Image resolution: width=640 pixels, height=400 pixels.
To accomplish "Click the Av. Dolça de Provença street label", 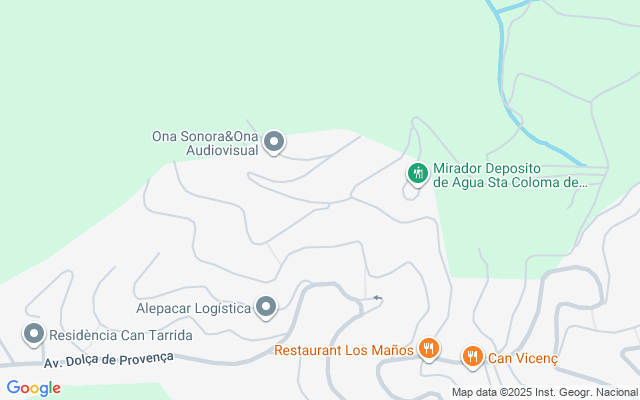I will tap(109, 360).
